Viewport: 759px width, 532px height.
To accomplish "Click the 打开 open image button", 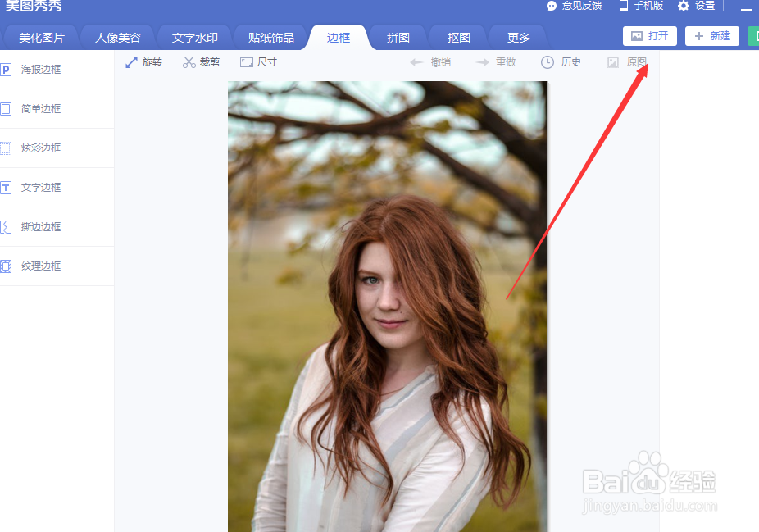I will 650,36.
